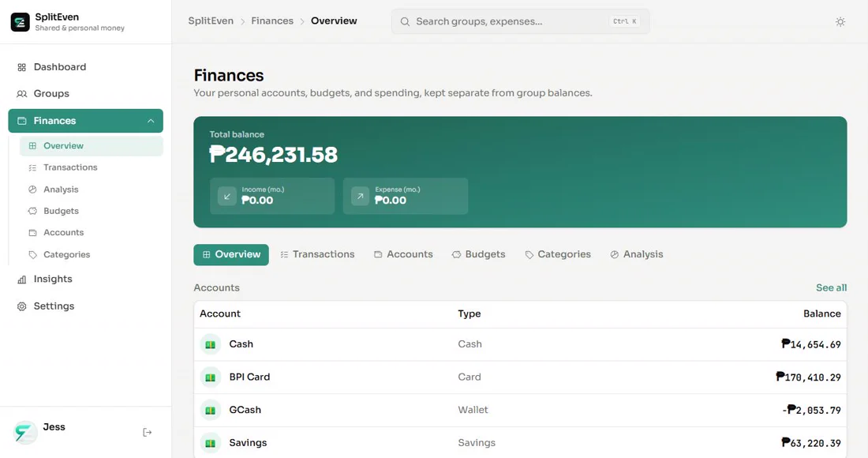This screenshot has width=868, height=458.
Task: Click the Ctrl K shortcut badge
Action: pos(625,21)
